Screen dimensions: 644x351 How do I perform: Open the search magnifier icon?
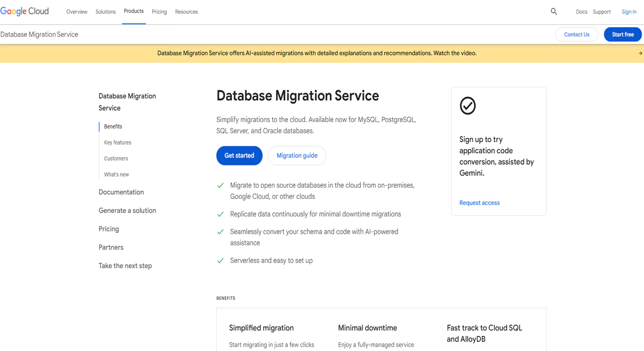[553, 11]
